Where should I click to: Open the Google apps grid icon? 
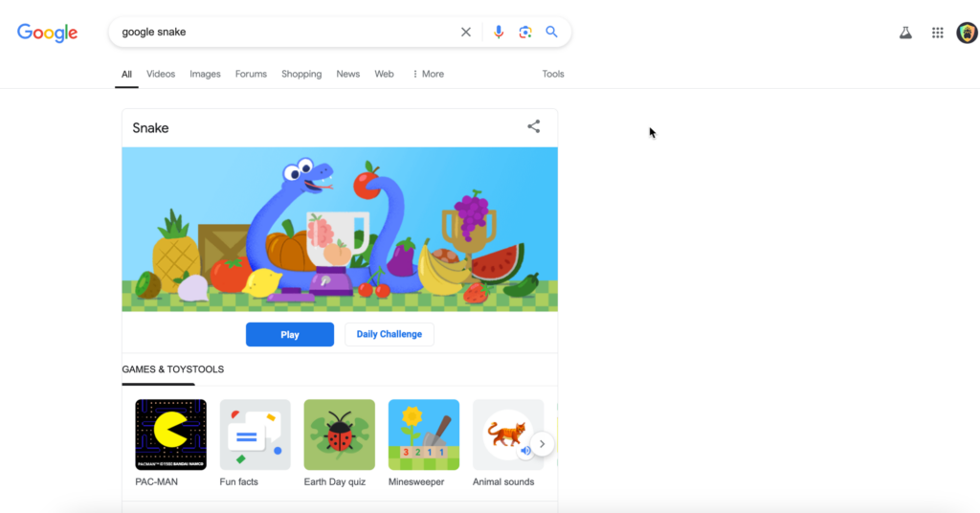pyautogui.click(x=938, y=33)
